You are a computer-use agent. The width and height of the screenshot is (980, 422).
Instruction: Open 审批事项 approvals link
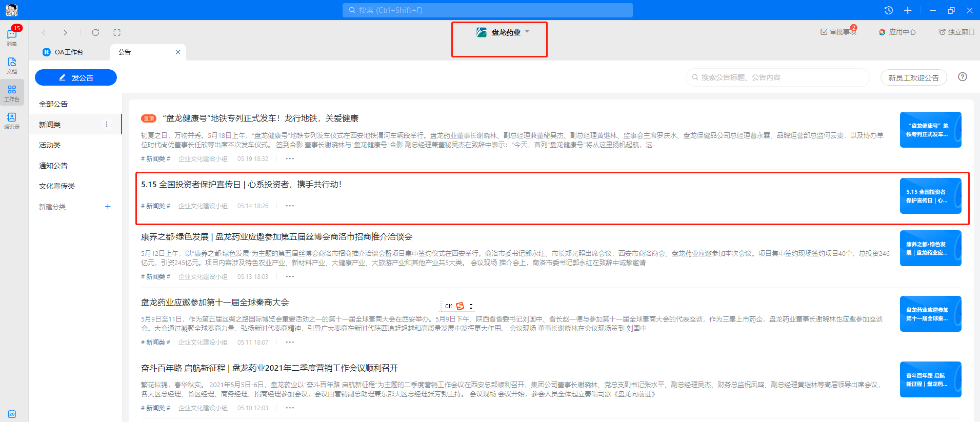[839, 32]
